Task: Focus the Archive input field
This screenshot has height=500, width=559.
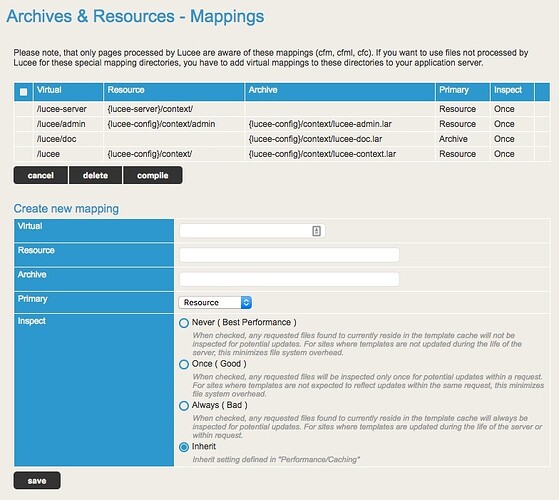Action: pos(289,279)
